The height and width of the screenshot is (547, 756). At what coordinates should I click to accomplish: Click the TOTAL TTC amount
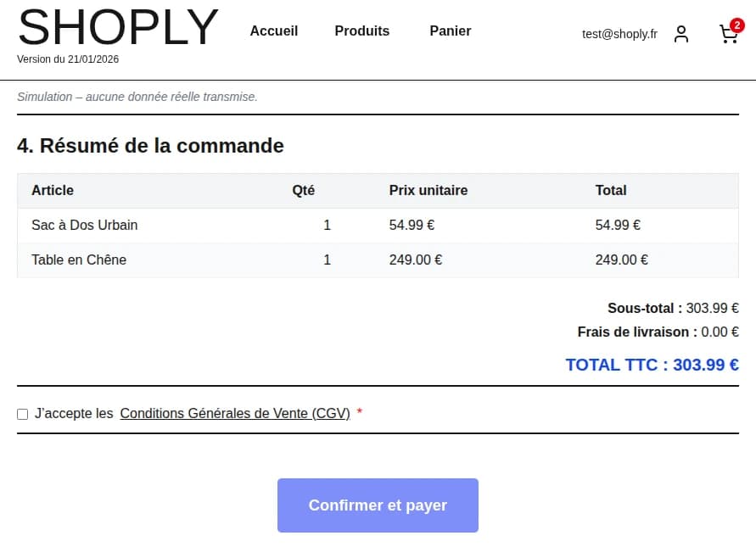(x=652, y=365)
